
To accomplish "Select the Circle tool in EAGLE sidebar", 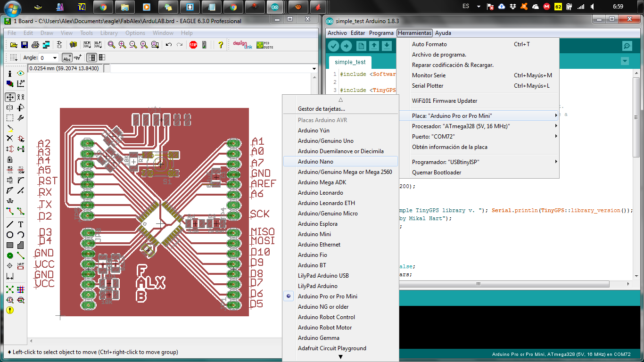I will click(x=10, y=235).
